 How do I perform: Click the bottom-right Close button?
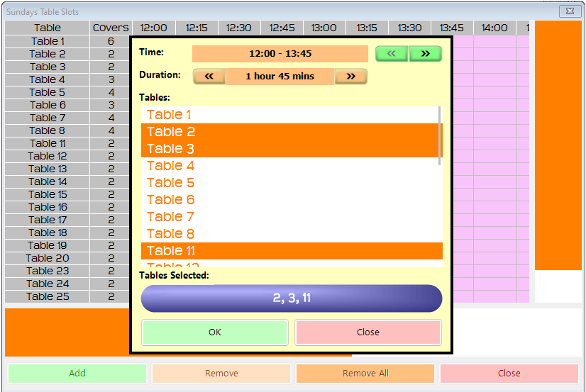point(509,374)
